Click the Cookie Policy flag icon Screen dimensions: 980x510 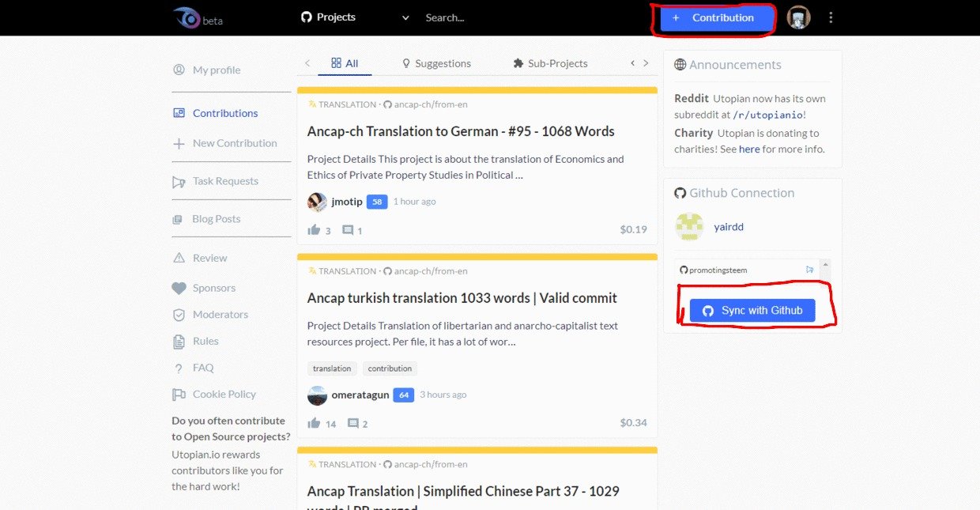pyautogui.click(x=179, y=395)
